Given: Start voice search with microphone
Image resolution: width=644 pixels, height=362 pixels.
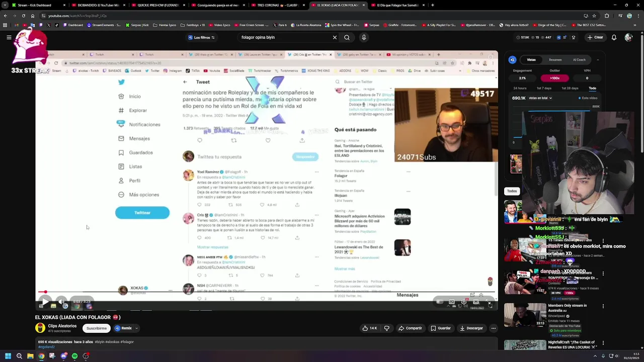Looking at the screenshot, I should [x=364, y=37].
